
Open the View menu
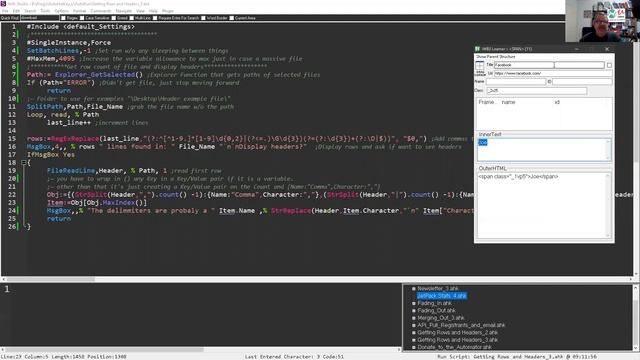(x=140, y=11)
